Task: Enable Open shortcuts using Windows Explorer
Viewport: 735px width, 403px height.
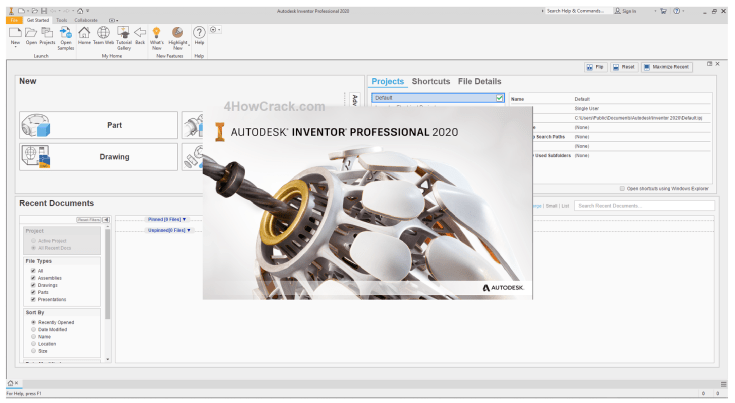Action: pyautogui.click(x=622, y=188)
